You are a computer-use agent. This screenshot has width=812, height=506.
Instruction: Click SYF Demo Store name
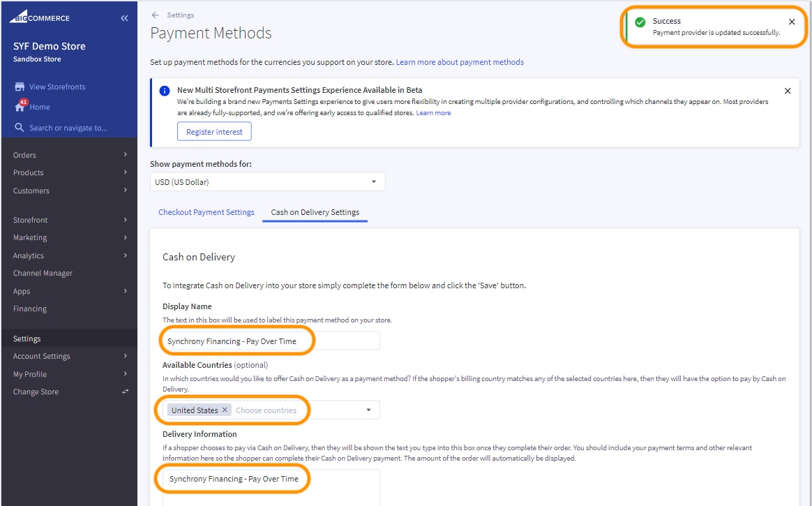(x=50, y=46)
